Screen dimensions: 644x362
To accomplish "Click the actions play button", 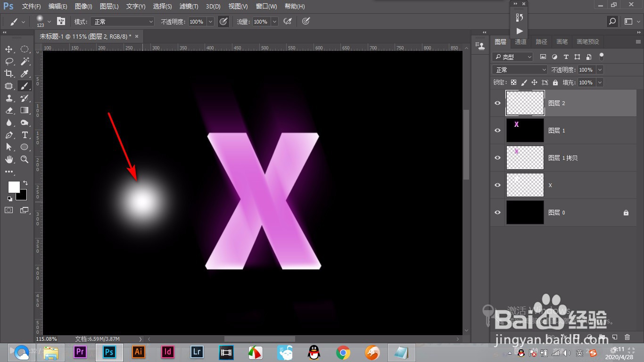I will pyautogui.click(x=519, y=31).
